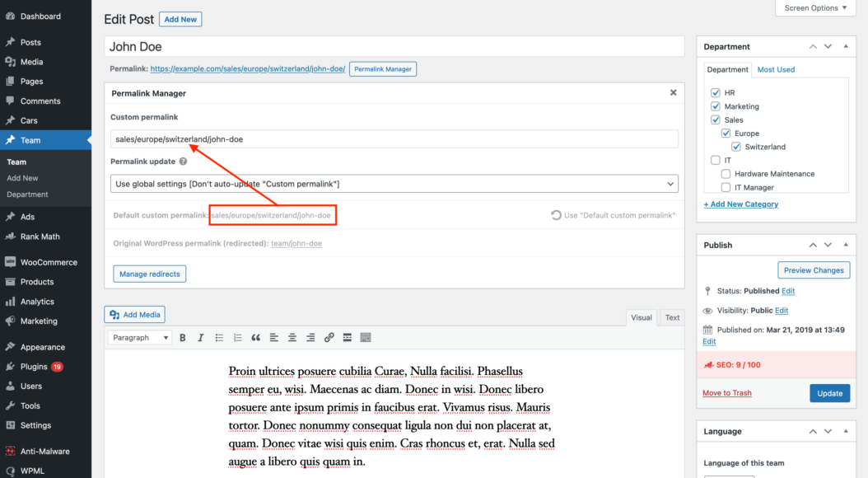Align the paragraph text center
The width and height of the screenshot is (868, 478).
(292, 336)
